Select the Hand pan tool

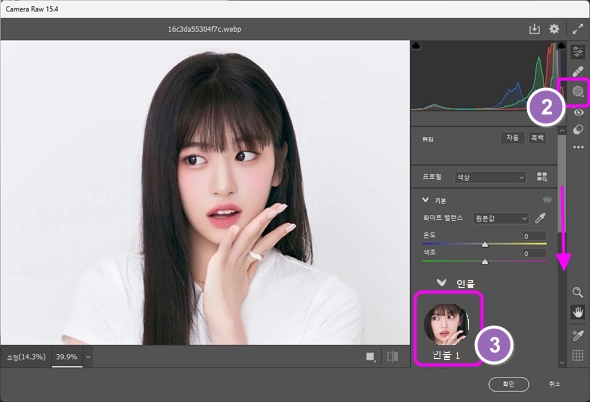click(578, 312)
